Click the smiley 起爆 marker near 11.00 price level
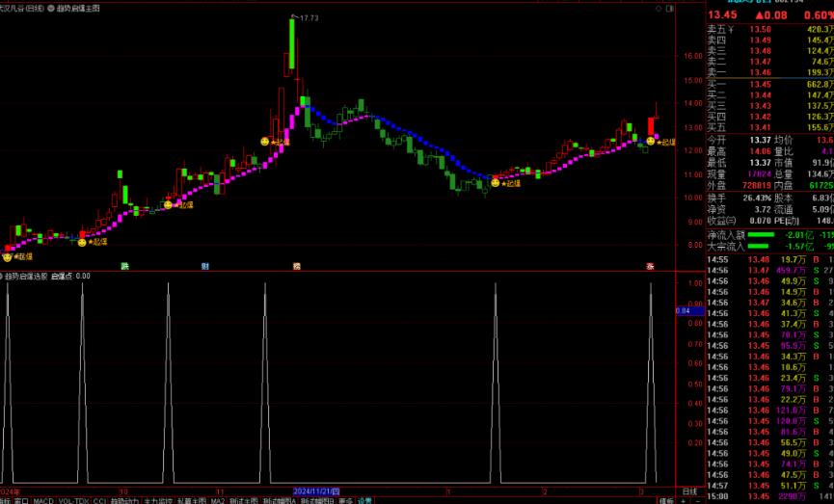The width and height of the screenshot is (834, 504). pyautogui.click(x=496, y=183)
